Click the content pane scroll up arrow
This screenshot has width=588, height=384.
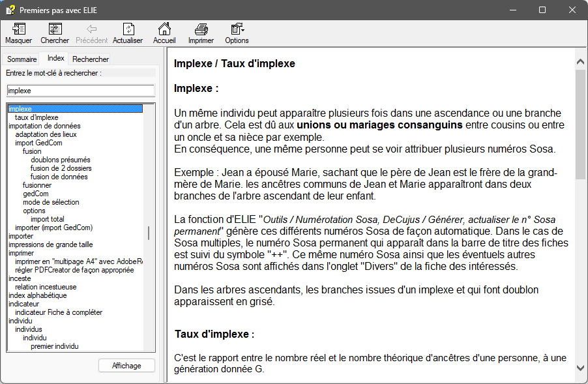(x=580, y=62)
